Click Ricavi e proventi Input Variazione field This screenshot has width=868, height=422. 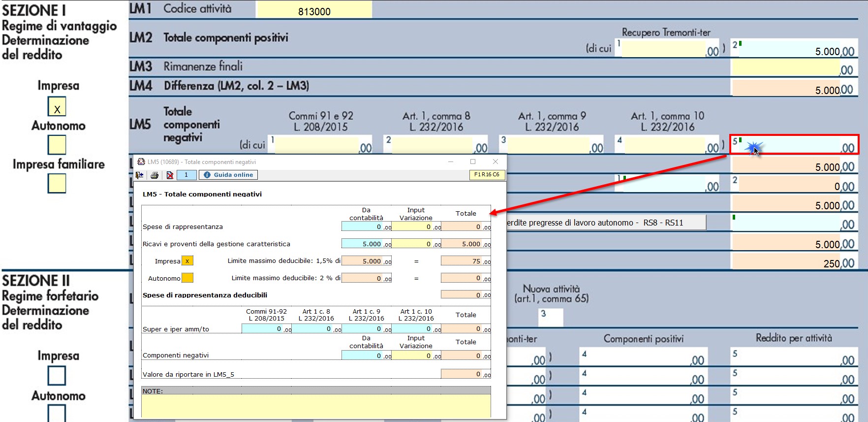point(416,244)
